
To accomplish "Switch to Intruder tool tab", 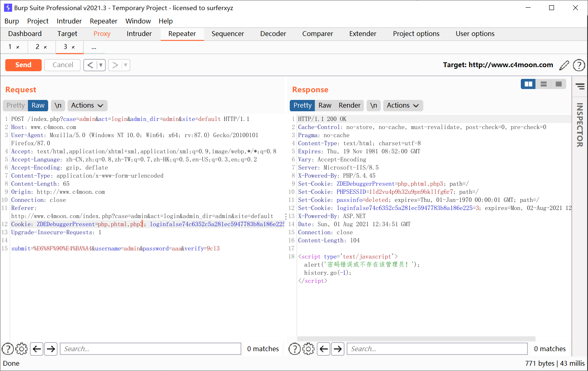I will (x=139, y=34).
